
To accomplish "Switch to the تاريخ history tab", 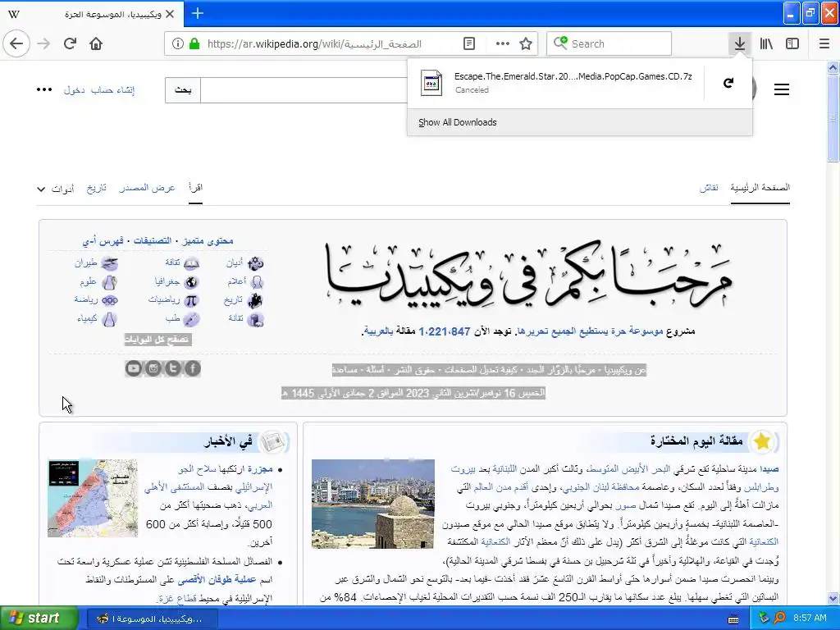I will click(x=97, y=188).
